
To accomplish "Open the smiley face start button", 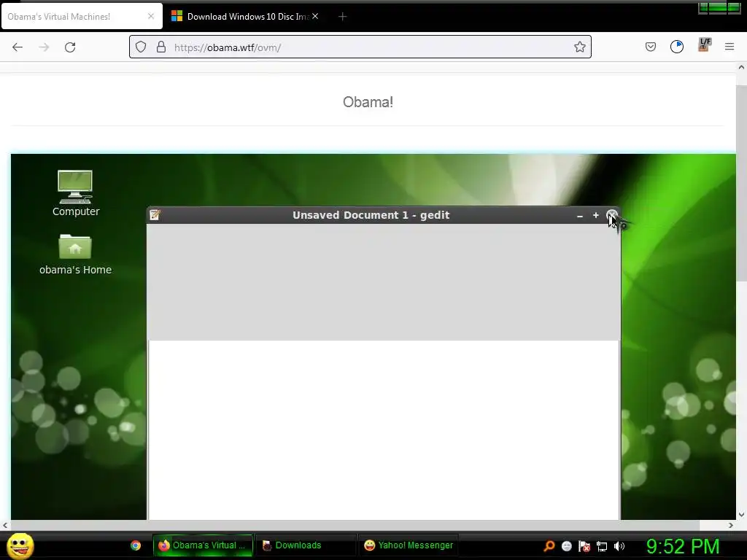I will 20,545.
